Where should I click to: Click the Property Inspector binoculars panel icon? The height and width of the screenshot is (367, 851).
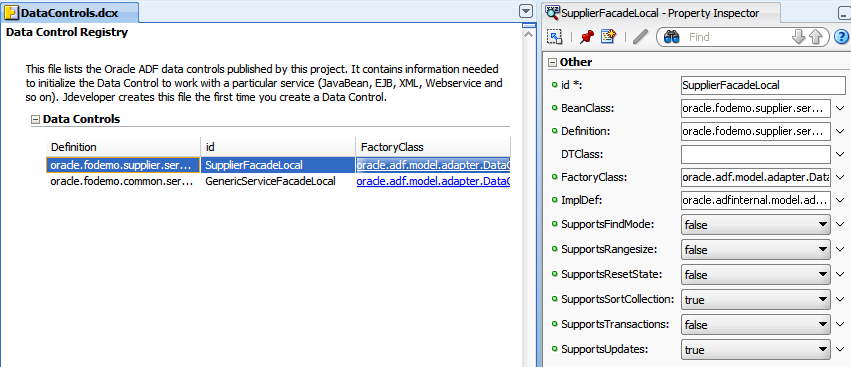click(x=553, y=12)
